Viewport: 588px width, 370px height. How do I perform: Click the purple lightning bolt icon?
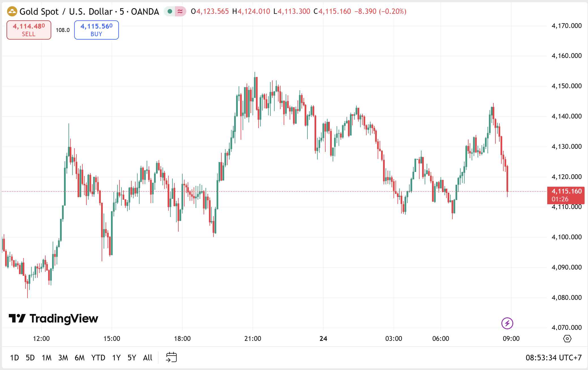(x=507, y=323)
